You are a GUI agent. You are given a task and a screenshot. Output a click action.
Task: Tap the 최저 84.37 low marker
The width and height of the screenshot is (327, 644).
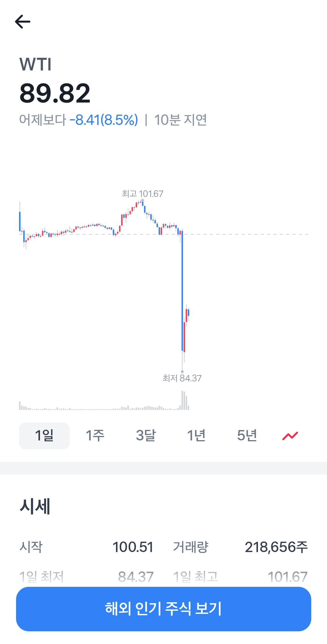(x=182, y=378)
